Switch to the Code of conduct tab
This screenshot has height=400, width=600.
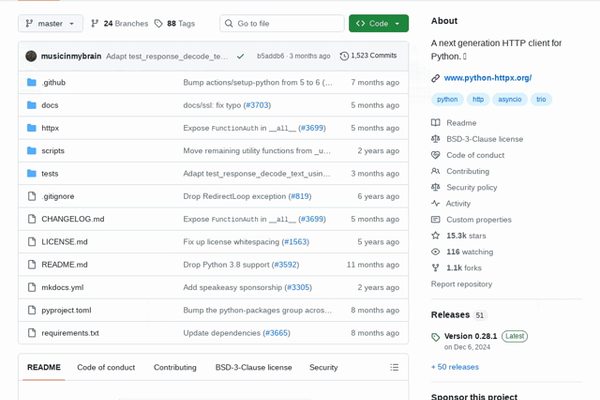click(106, 367)
